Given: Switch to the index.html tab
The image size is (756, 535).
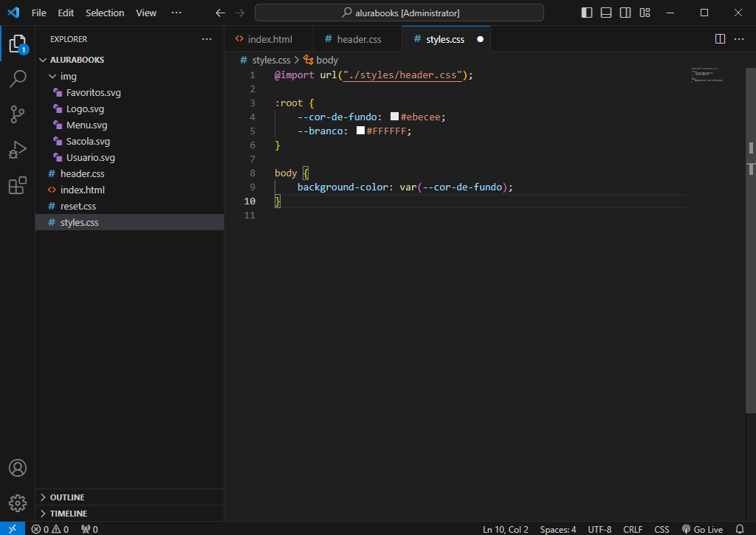Looking at the screenshot, I should click(x=269, y=39).
